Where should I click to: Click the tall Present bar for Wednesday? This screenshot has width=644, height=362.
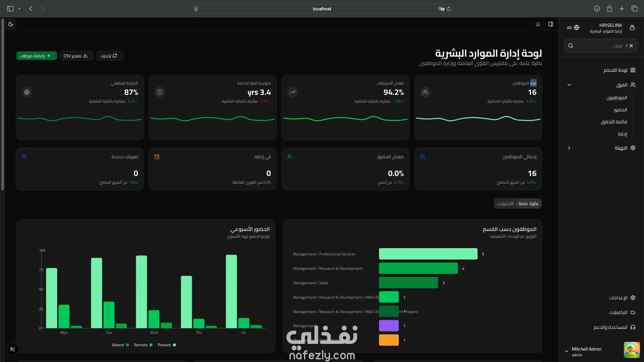pyautogui.click(x=142, y=292)
